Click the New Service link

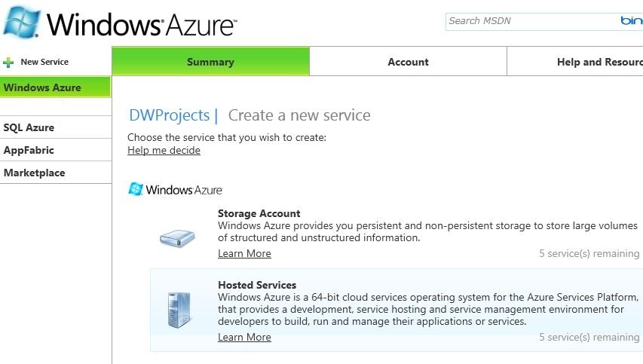[44, 62]
